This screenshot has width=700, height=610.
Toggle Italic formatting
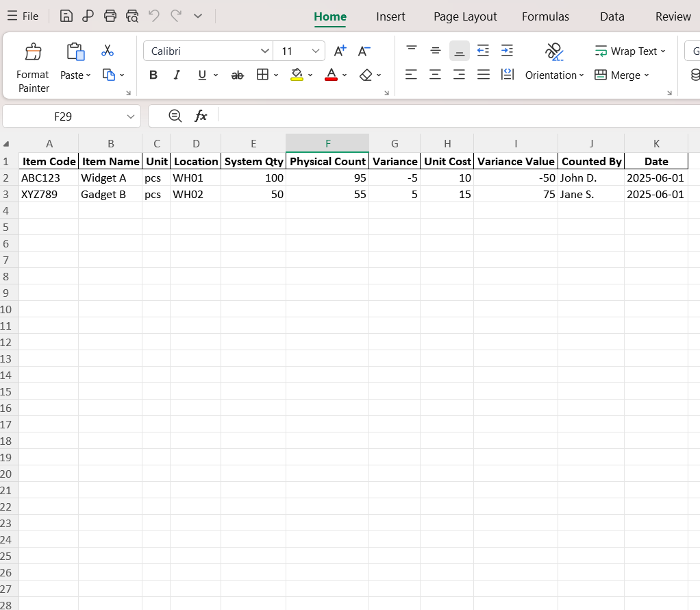177,75
